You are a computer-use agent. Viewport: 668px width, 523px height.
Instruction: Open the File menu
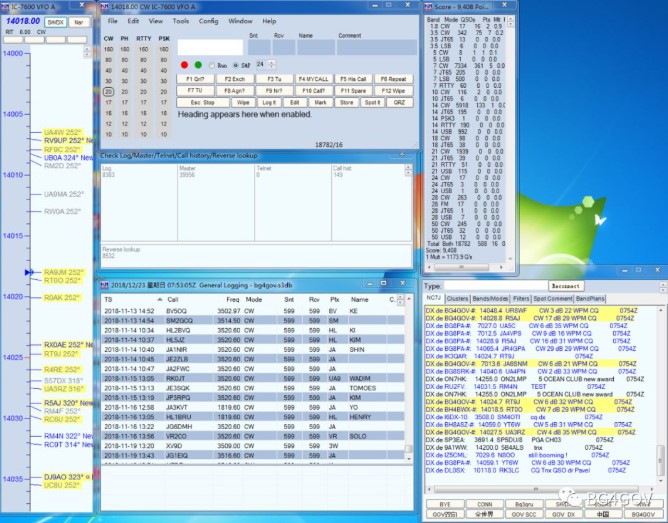click(x=112, y=21)
